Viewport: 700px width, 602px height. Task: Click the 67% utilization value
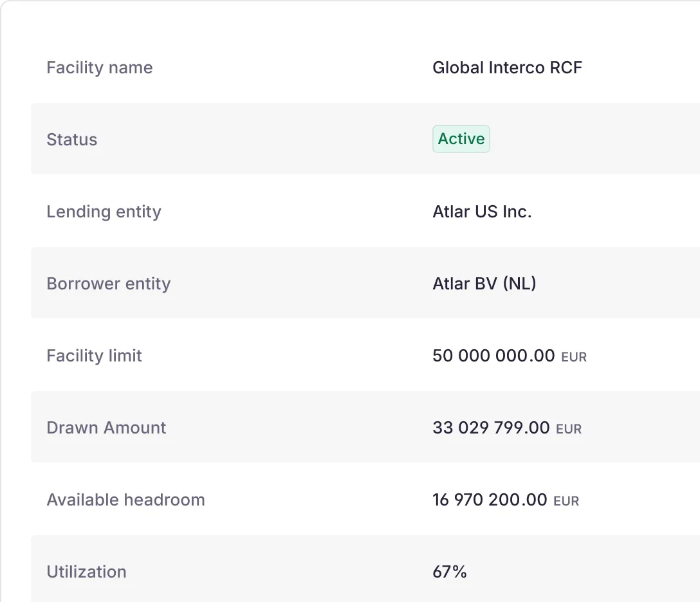point(450,572)
